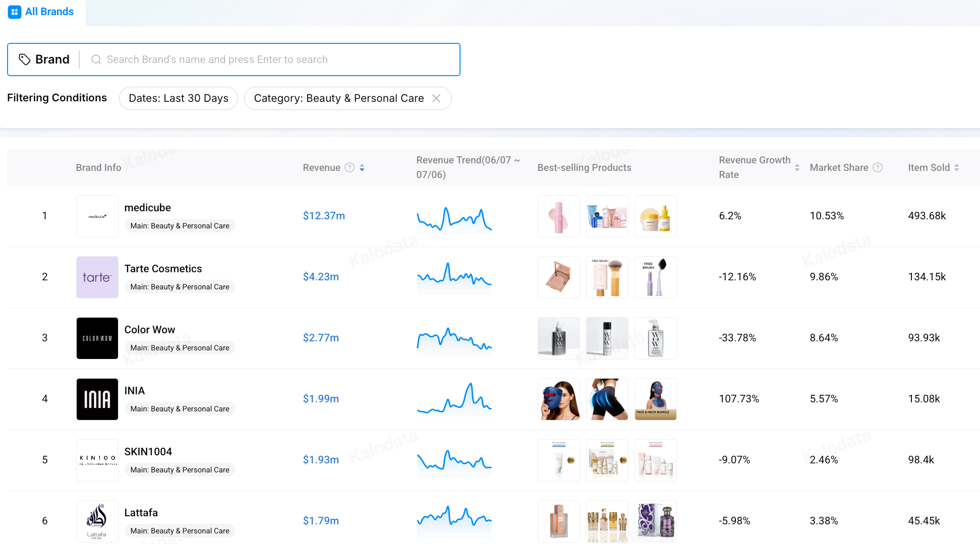The width and height of the screenshot is (980, 544).
Task: Click the Revenue help question icon
Action: tap(350, 167)
